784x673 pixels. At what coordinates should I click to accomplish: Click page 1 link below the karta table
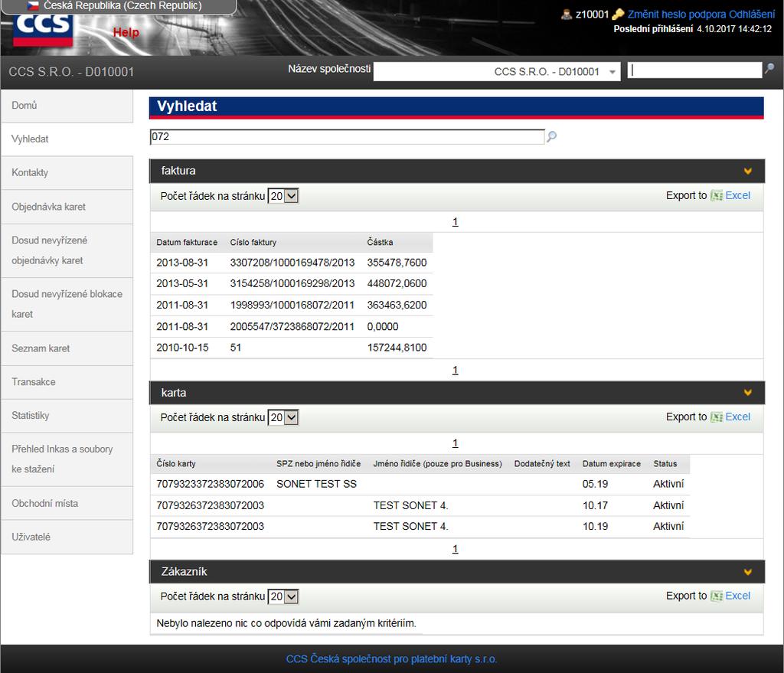[455, 550]
